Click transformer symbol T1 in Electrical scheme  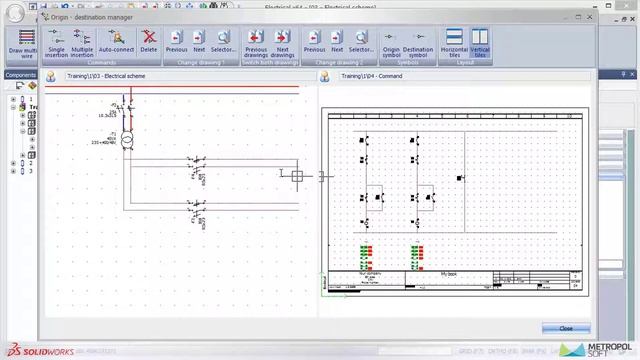tap(127, 140)
